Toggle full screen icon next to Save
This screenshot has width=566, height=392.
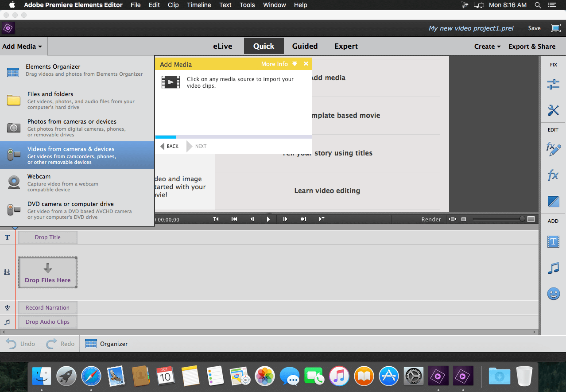click(555, 28)
